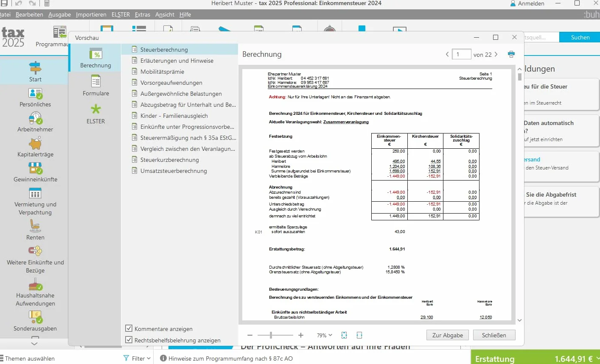600x364 pixels.
Task: Click the Anmelden user icon
Action: pos(513,3)
